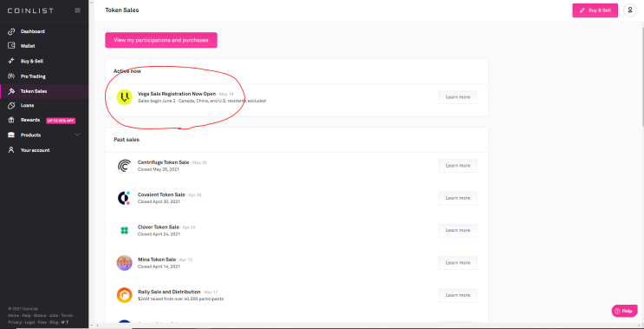Click 'Closed May 26, 2021' text
The image size is (644, 329).
[x=159, y=169]
